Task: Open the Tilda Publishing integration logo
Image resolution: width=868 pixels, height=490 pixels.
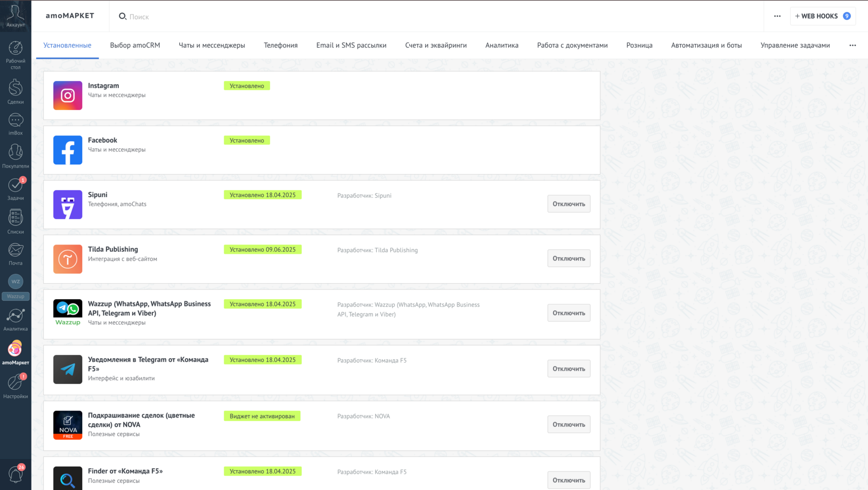Action: pos(68,259)
